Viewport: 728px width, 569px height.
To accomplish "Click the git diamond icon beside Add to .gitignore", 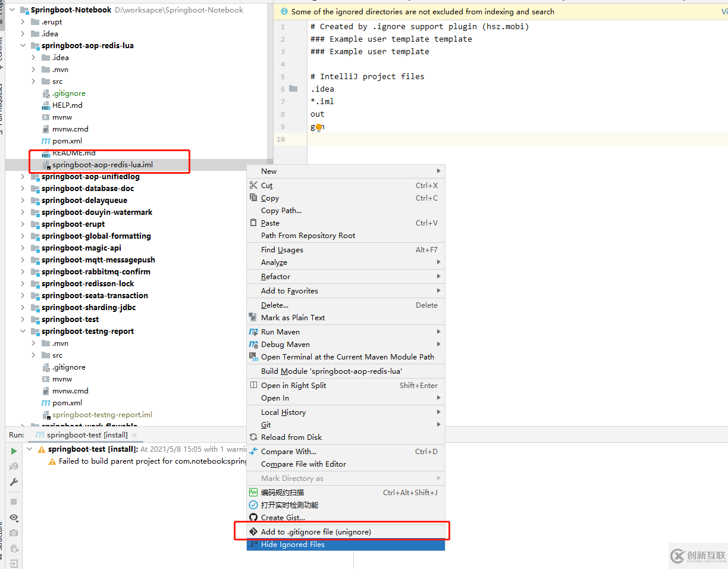I will coord(253,532).
